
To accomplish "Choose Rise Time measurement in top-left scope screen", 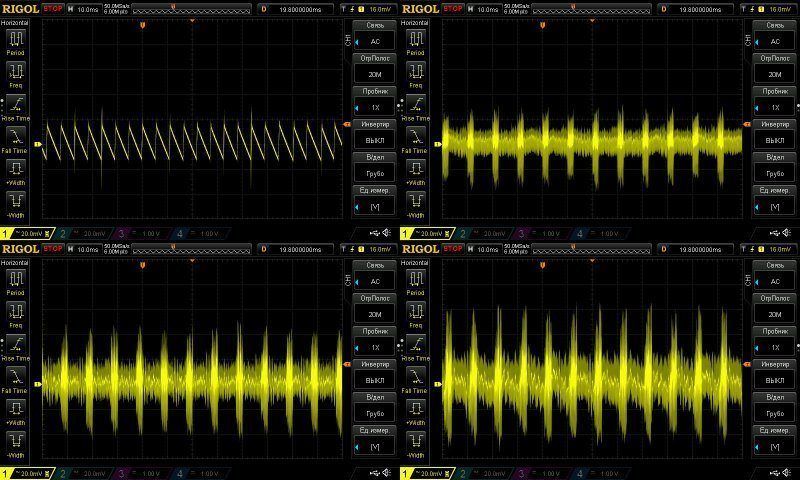I will click(x=16, y=104).
